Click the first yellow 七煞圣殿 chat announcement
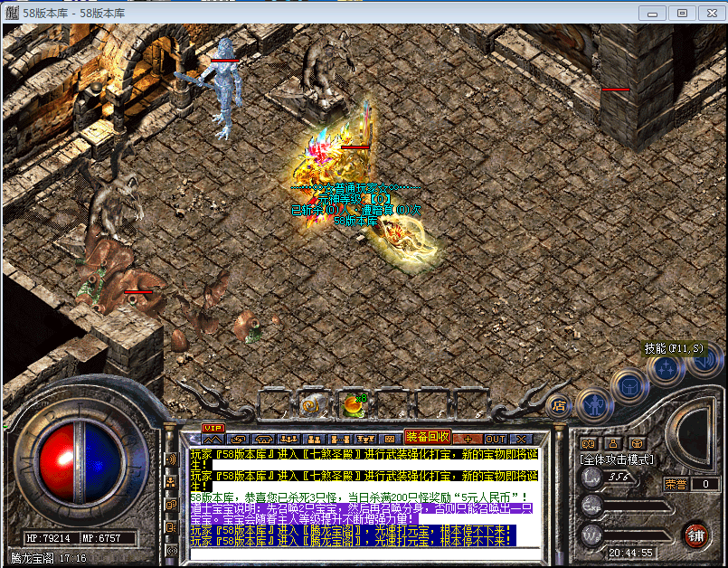Viewport: 728px width, 568px height. tap(364, 459)
